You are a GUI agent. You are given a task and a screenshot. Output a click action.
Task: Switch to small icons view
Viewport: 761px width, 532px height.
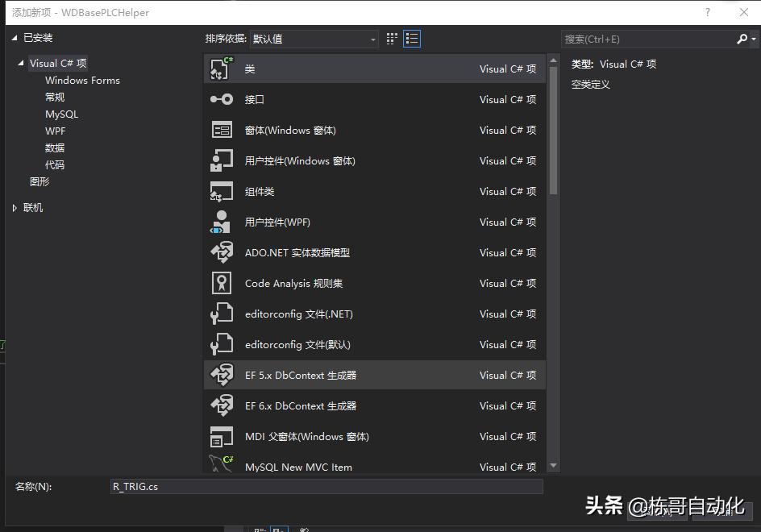click(x=412, y=38)
